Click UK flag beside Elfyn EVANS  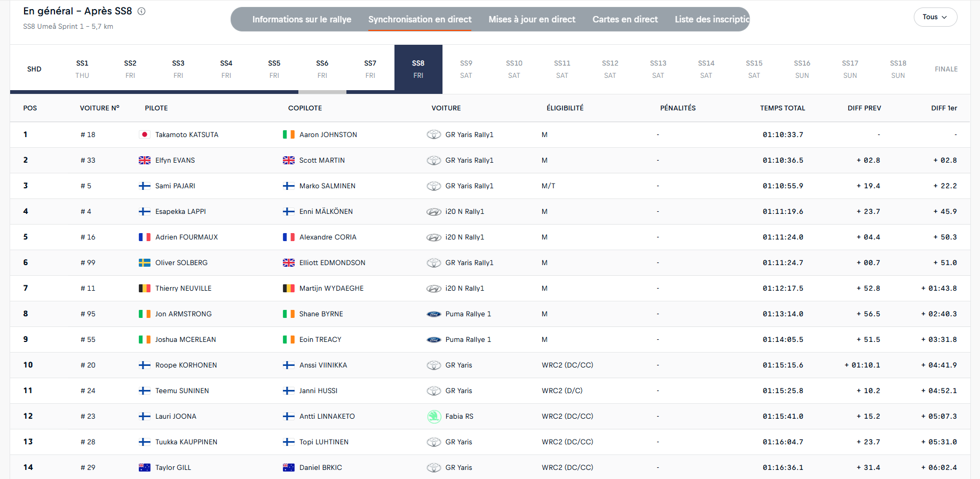click(145, 160)
